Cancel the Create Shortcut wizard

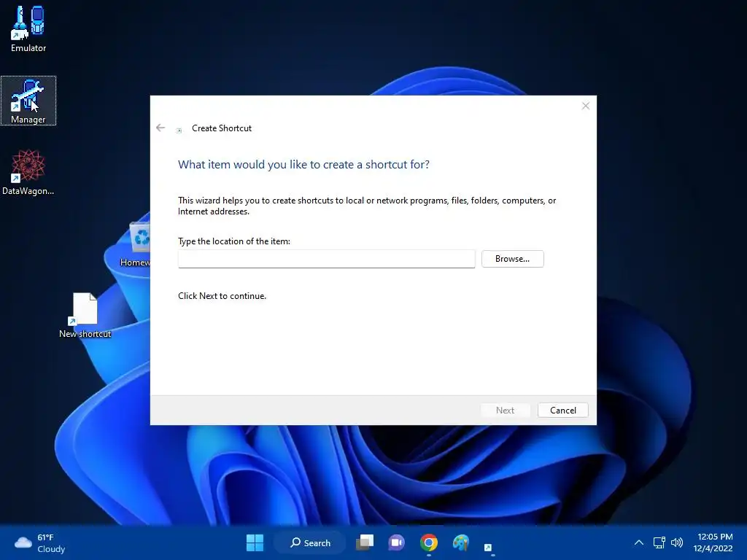click(x=562, y=410)
